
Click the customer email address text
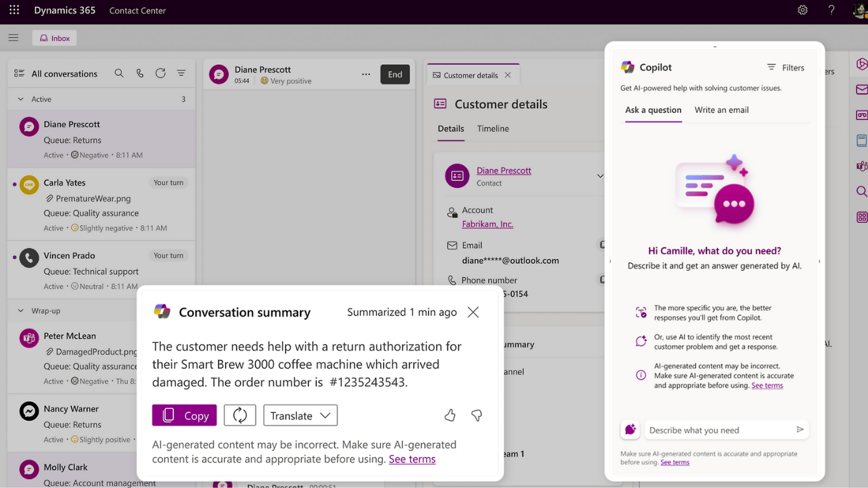click(x=510, y=260)
